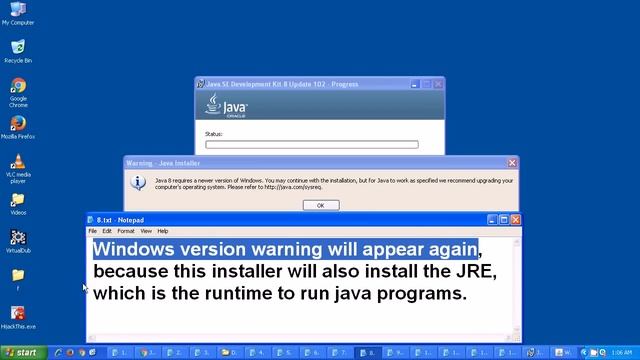Screen dimensions: 640x360
Task: Minimize the 8.txt Notepad window
Action: [x=492, y=220]
